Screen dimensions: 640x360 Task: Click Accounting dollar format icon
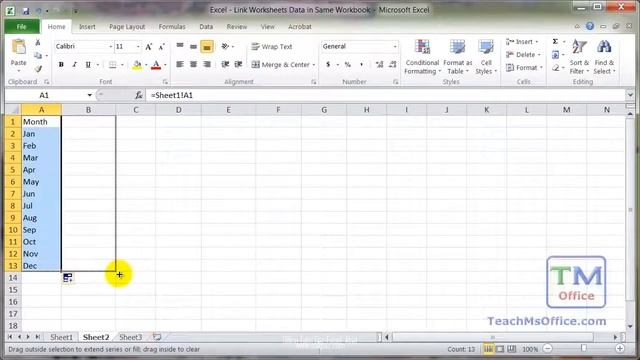[x=328, y=64]
